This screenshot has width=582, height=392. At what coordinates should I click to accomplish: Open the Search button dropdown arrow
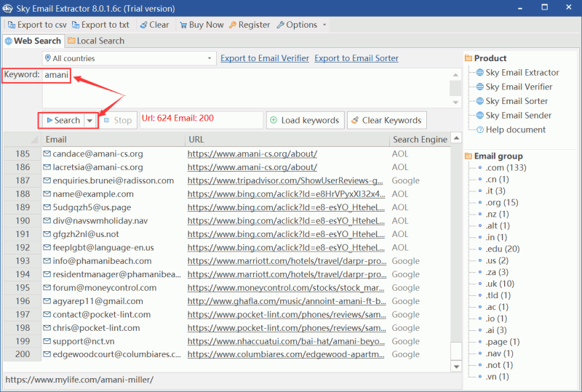89,121
